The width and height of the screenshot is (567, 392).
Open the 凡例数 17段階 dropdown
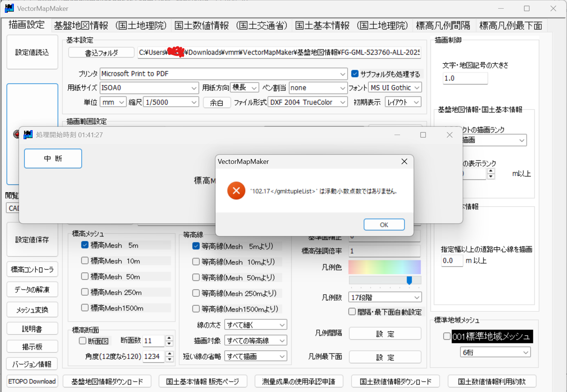point(385,297)
